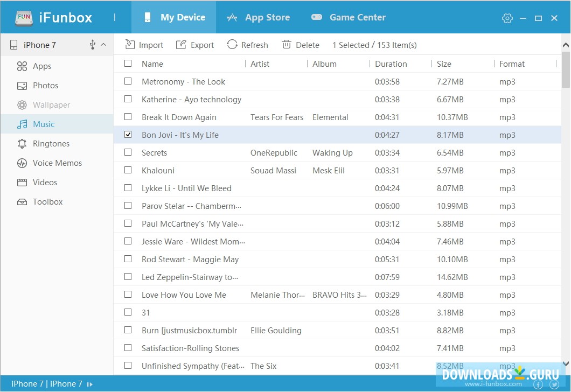Collapse the iPhone 7 device panel
The width and height of the screenshot is (571, 392).
pyautogui.click(x=105, y=45)
